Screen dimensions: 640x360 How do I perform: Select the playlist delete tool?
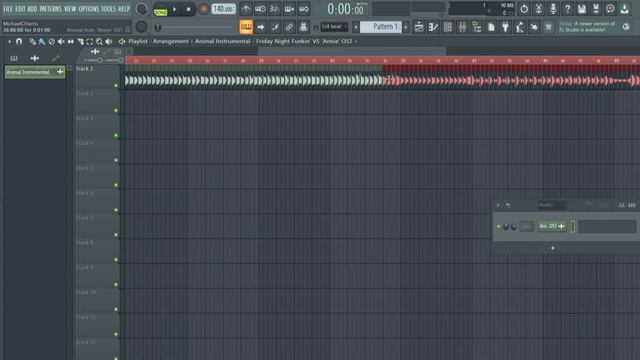[51, 41]
